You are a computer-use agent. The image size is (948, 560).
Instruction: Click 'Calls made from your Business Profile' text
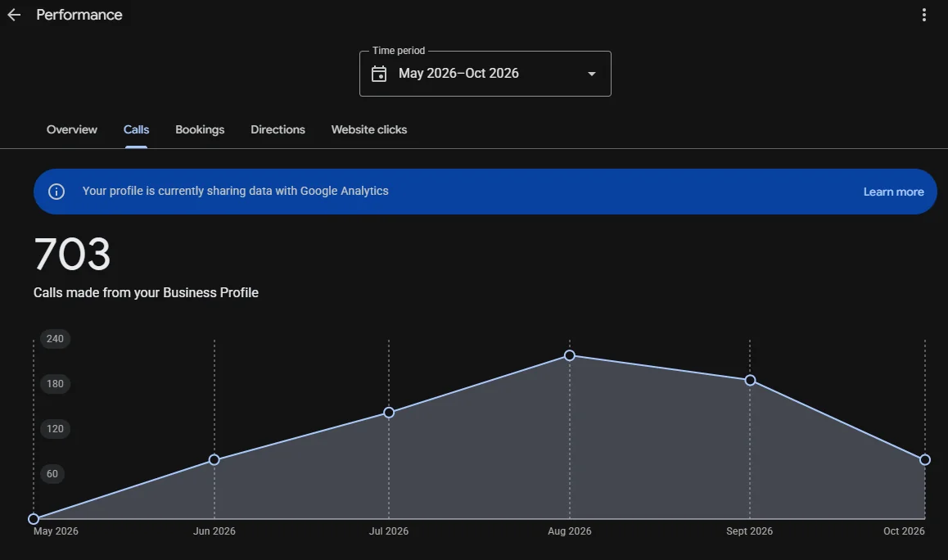click(x=146, y=293)
